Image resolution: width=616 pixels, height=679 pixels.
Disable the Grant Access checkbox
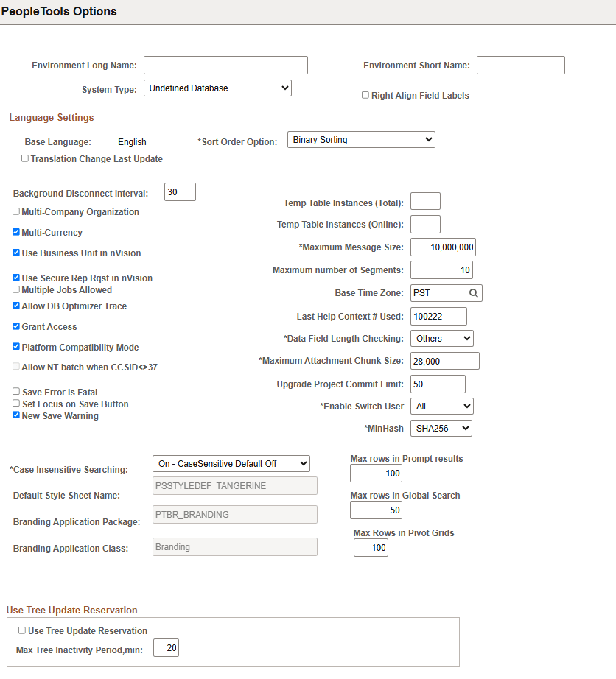[x=15, y=326]
